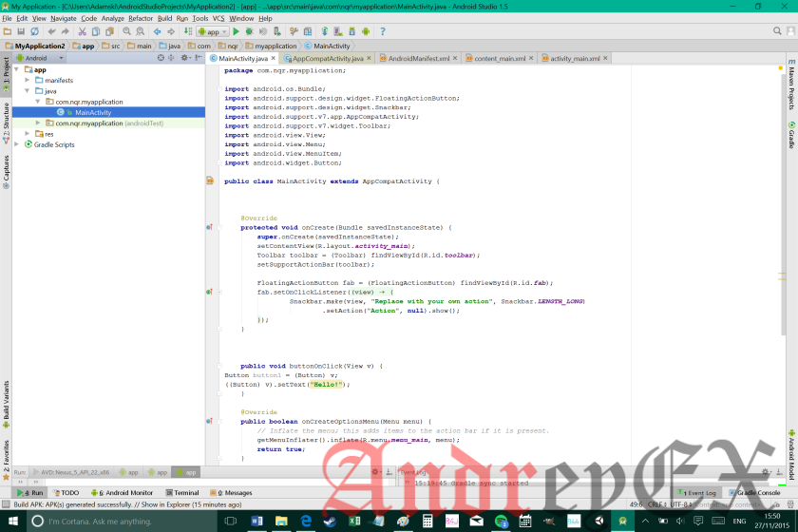Image resolution: width=798 pixels, height=532 pixels.
Task: Collapse the app module node
Action: [17, 69]
